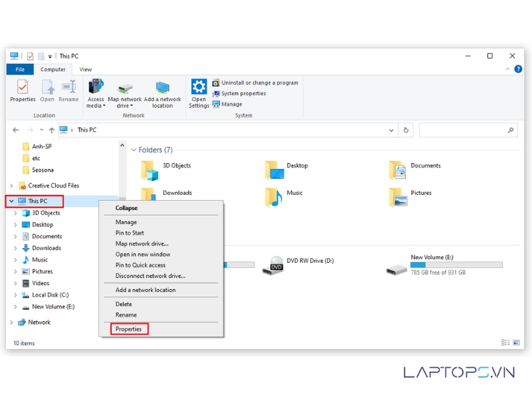Click the Add a network location icon
Image resolution: width=532 pixels, height=399 pixels.
point(162,88)
